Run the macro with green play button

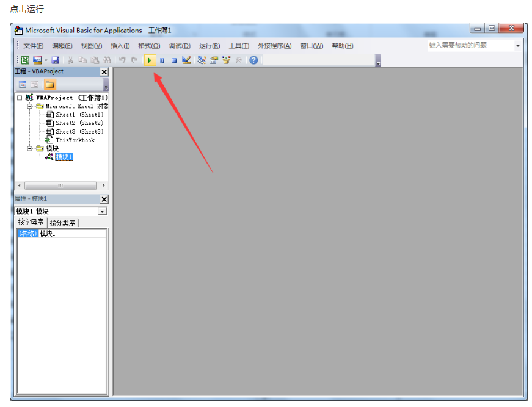coord(150,60)
